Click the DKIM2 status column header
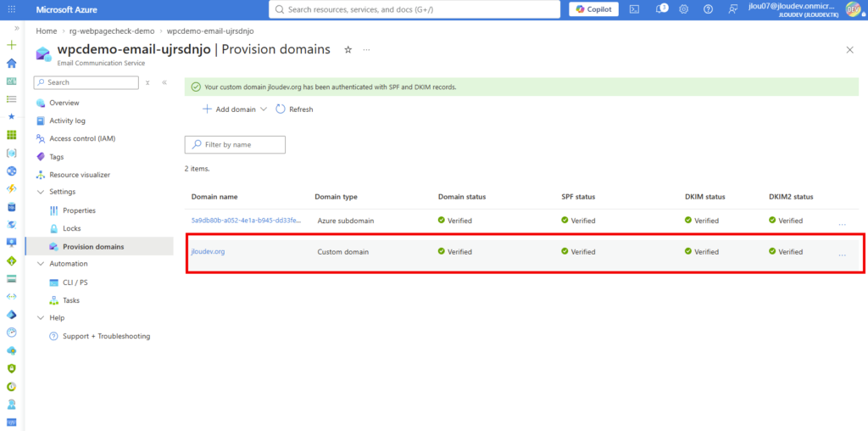The image size is (868, 431). [791, 197]
